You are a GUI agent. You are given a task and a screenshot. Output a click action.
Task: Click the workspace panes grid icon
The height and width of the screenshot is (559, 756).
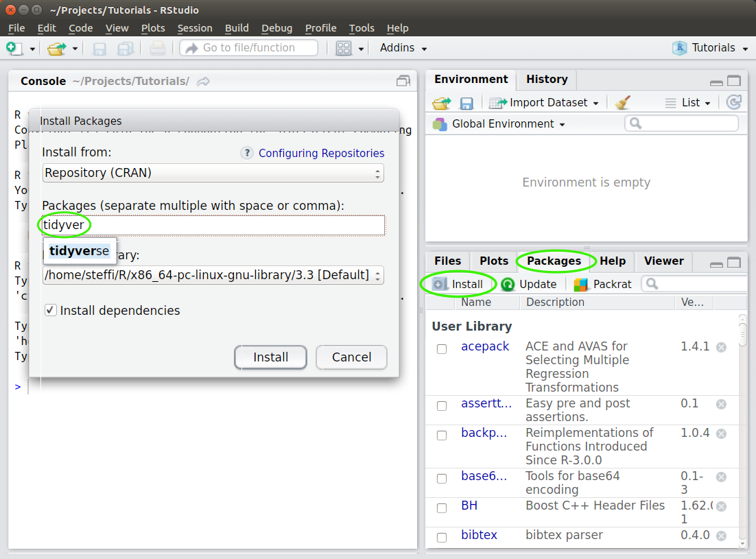(x=343, y=48)
